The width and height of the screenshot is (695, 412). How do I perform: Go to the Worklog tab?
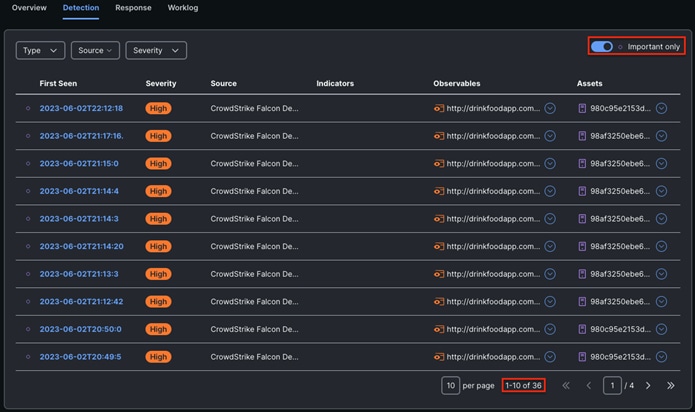tap(183, 8)
